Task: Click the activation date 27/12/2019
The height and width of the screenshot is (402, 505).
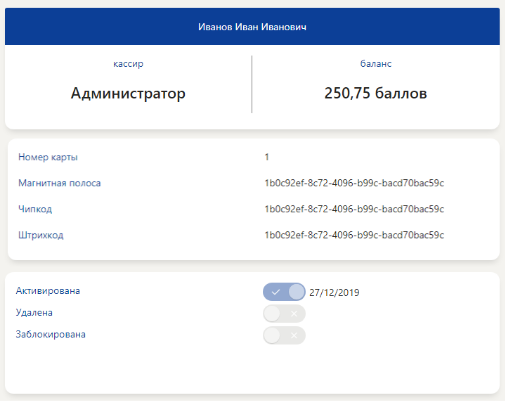Action: 334,293
